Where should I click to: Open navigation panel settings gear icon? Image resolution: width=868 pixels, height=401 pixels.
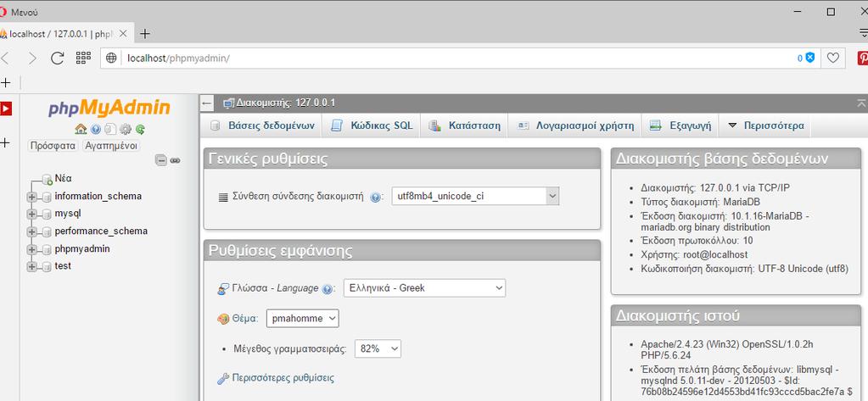pos(126,130)
